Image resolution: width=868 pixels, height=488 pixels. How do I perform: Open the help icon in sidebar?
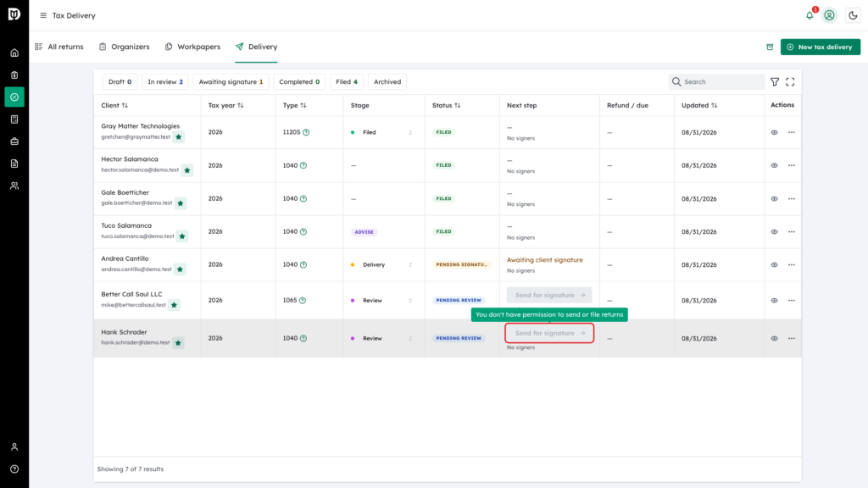point(14,469)
